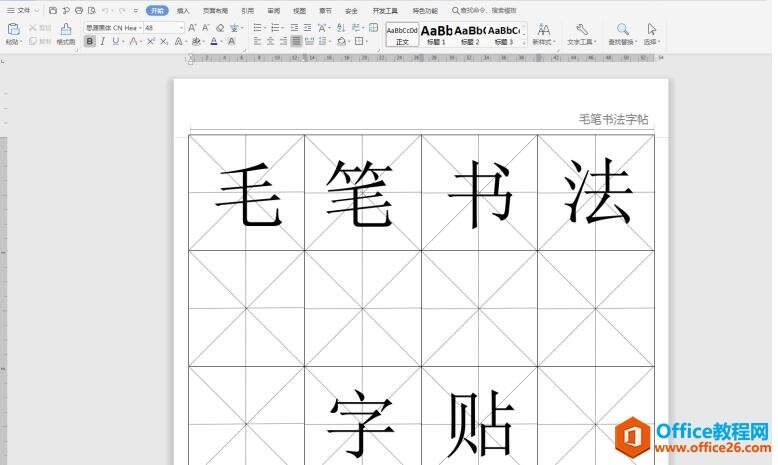Apply the 标题 3 style
Image resolution: width=778 pixels, height=465 pixels.
(504, 34)
